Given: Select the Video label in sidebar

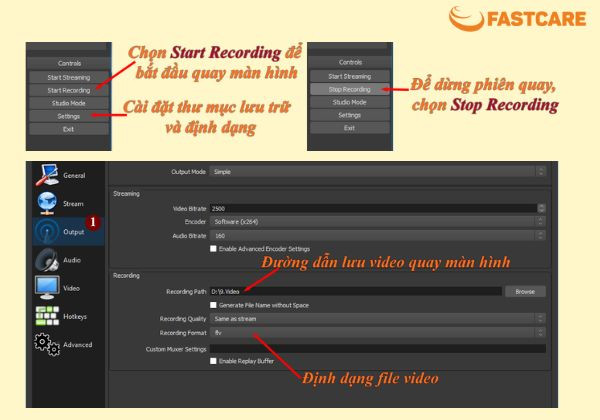Looking at the screenshot, I should click(x=71, y=288).
